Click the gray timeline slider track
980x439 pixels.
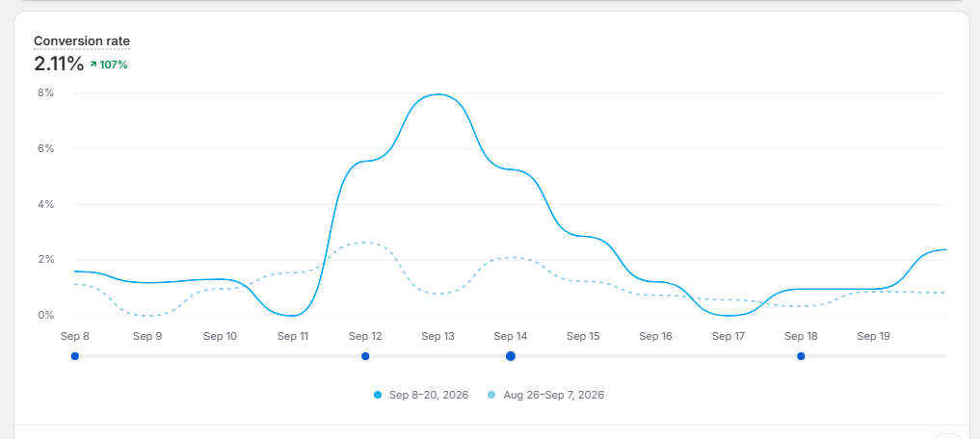tap(510, 356)
